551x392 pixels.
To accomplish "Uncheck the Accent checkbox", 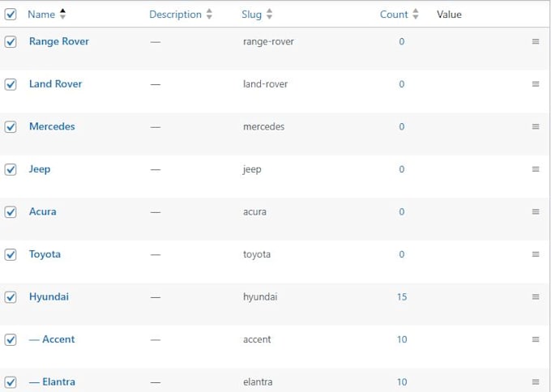I will 11,339.
